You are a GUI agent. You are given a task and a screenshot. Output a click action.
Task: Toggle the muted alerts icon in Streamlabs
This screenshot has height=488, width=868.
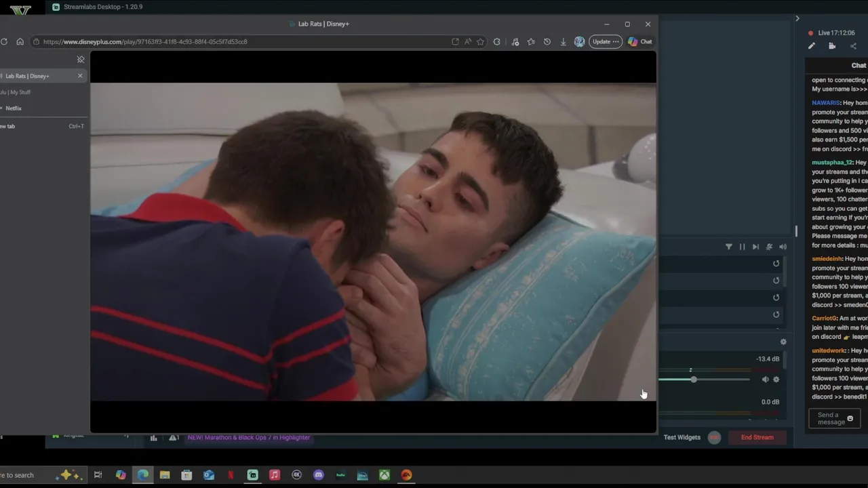click(x=769, y=247)
